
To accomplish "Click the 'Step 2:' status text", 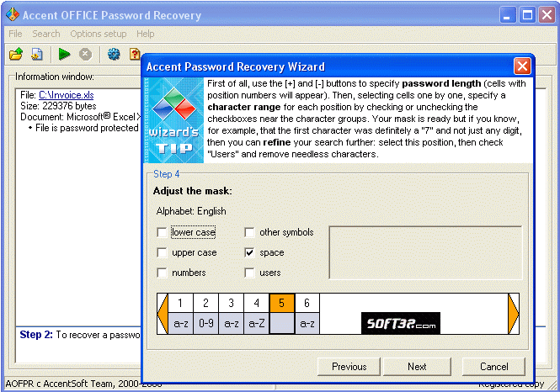I will [x=36, y=335].
